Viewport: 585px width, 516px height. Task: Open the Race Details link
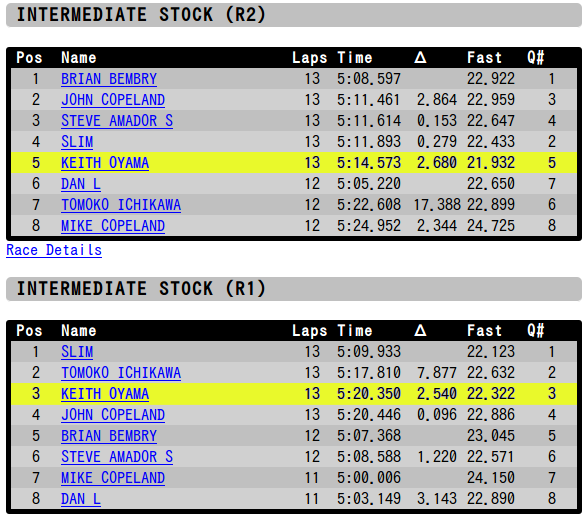pyautogui.click(x=54, y=250)
